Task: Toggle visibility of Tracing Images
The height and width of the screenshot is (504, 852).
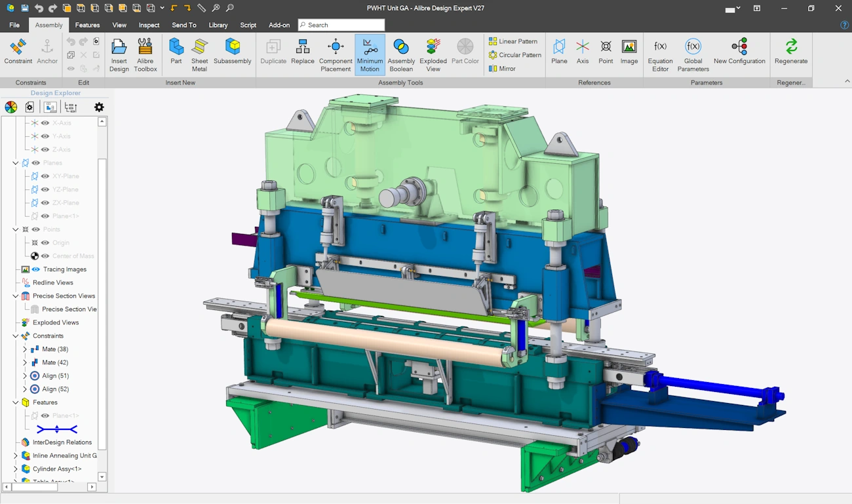Action: pyautogui.click(x=36, y=269)
